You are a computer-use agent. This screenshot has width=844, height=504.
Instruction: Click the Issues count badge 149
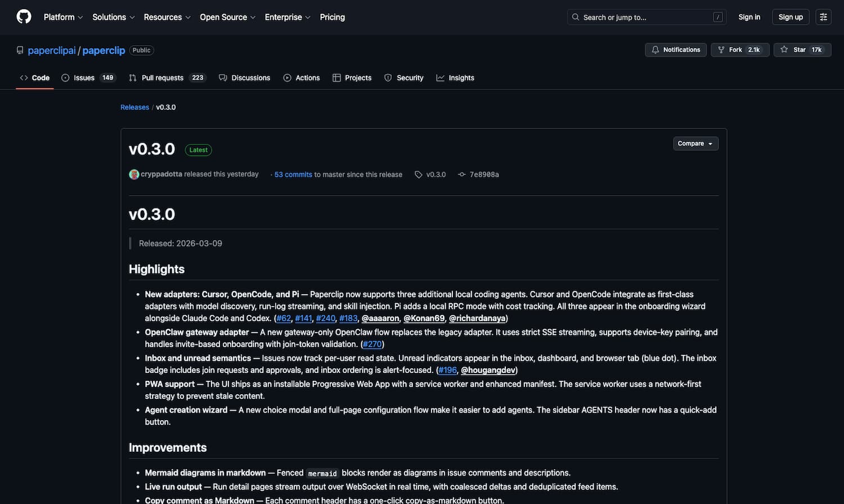(108, 78)
